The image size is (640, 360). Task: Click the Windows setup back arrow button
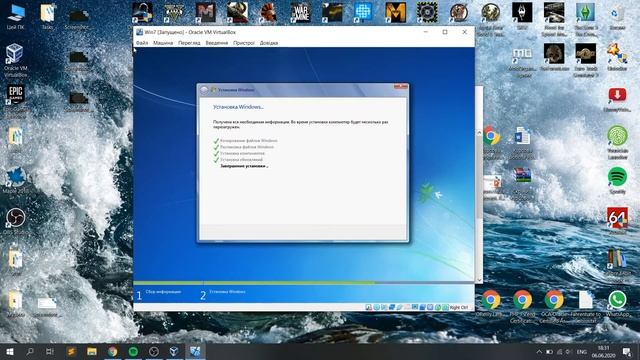[x=204, y=90]
